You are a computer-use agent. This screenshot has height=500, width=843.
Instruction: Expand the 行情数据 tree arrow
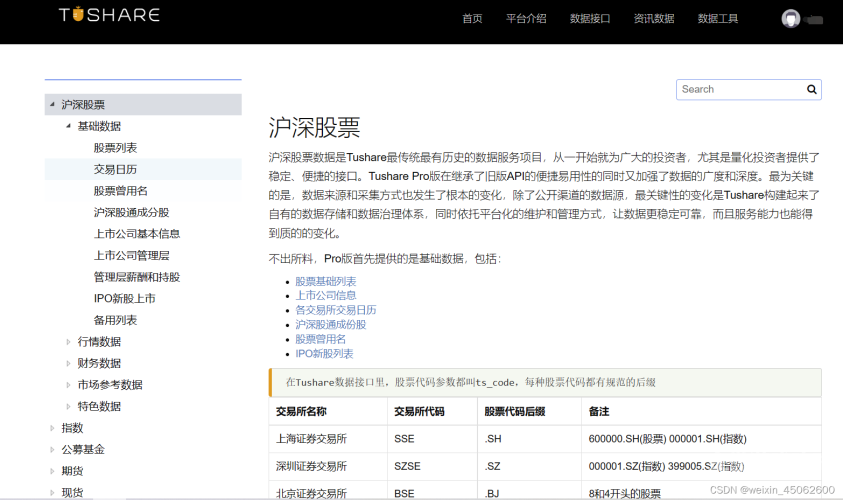click(x=68, y=341)
